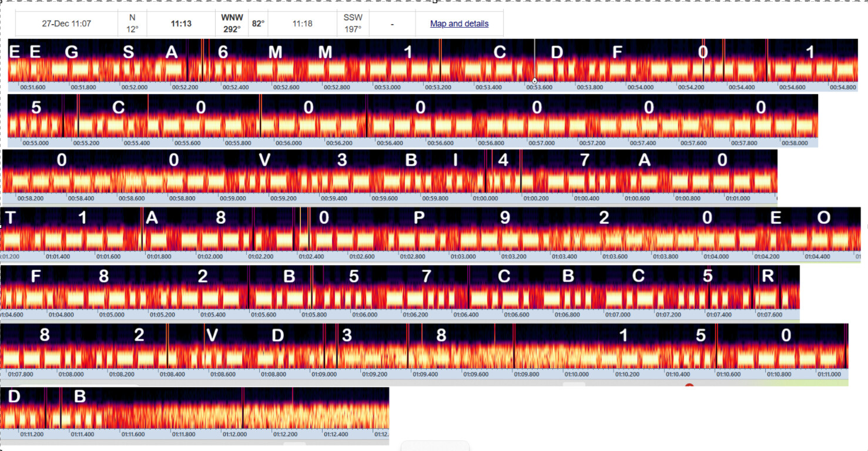Click the 01:03.000 timeline tick

coord(463,257)
